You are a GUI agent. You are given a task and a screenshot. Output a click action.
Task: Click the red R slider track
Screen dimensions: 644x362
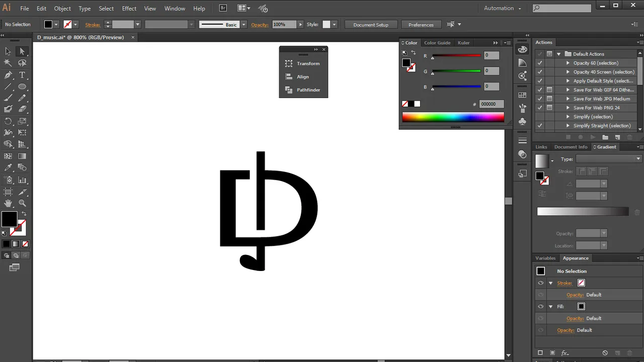pyautogui.click(x=456, y=55)
